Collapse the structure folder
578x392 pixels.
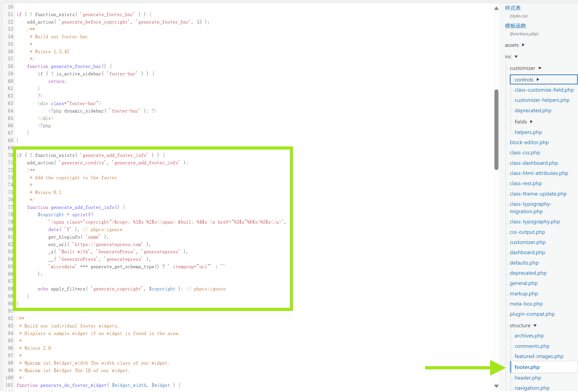523,326
